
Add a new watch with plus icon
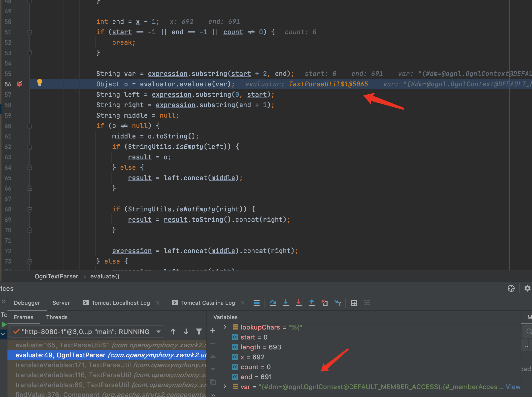coord(213,331)
